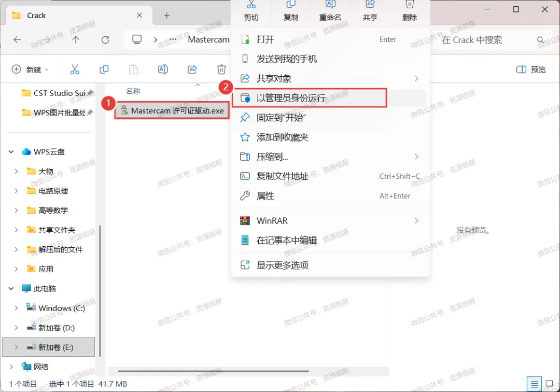Image resolution: width=560 pixels, height=392 pixels.
Task: Click the Paste icon in Explorer toolbar
Action: 133,69
